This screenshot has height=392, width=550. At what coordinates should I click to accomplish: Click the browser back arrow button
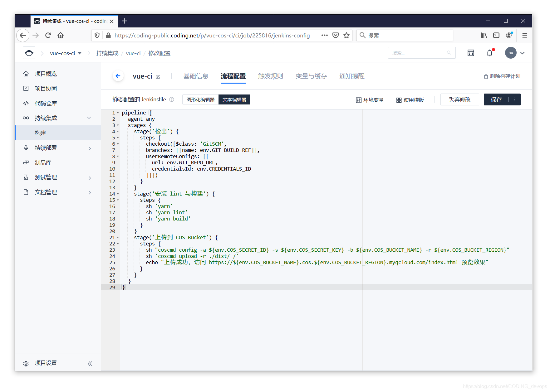(x=23, y=36)
